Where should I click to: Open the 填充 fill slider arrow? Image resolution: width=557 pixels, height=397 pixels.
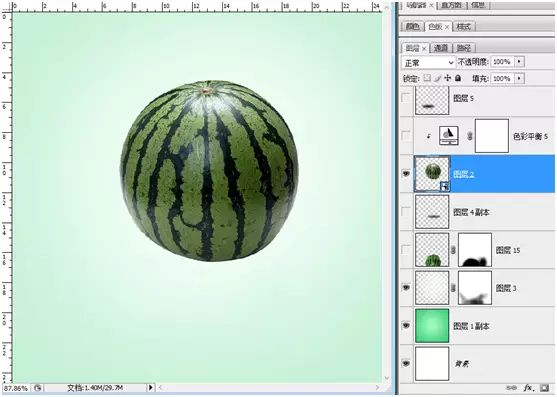[x=520, y=78]
